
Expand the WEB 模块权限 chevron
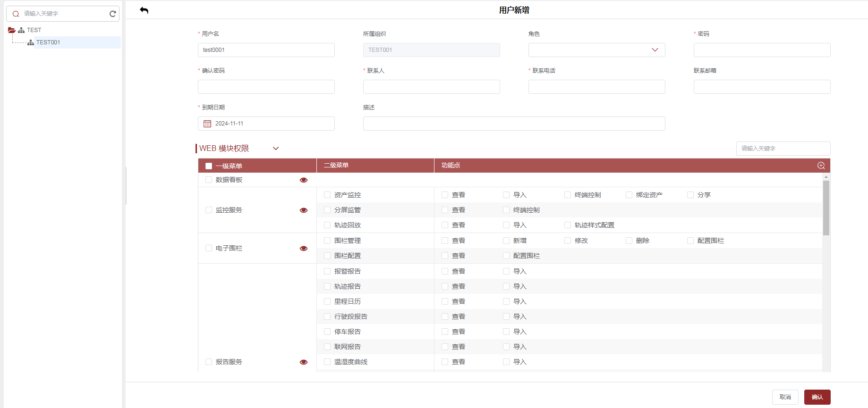click(276, 149)
